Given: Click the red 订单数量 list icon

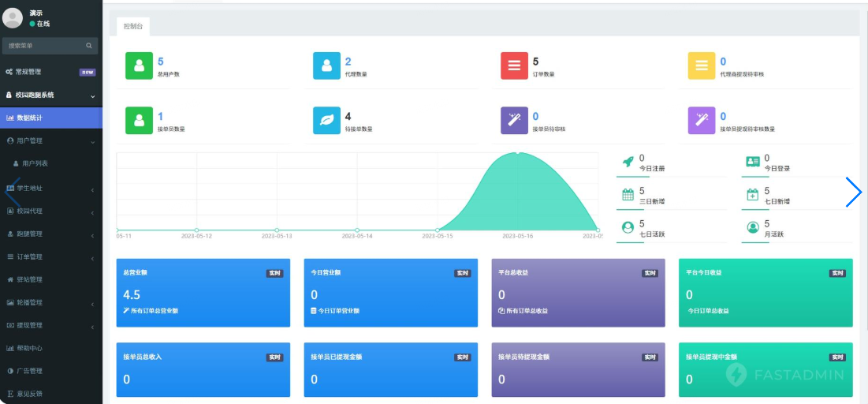Looking at the screenshot, I should tap(514, 66).
